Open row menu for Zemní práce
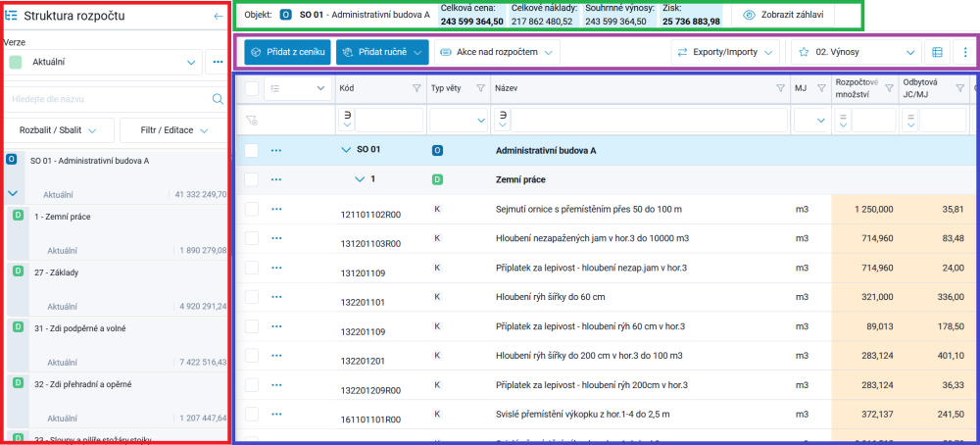Screen dimensions: 980x445 click(277, 179)
